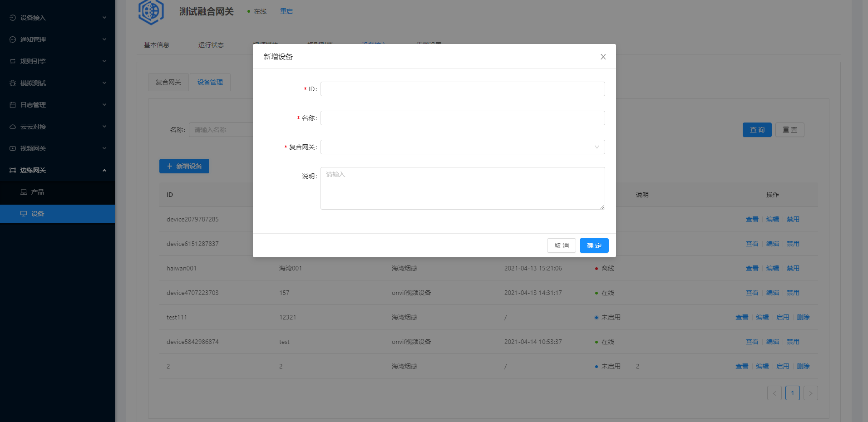Image resolution: width=868 pixels, height=422 pixels.
Task: Focus the 名称 field in dialog
Action: click(462, 118)
